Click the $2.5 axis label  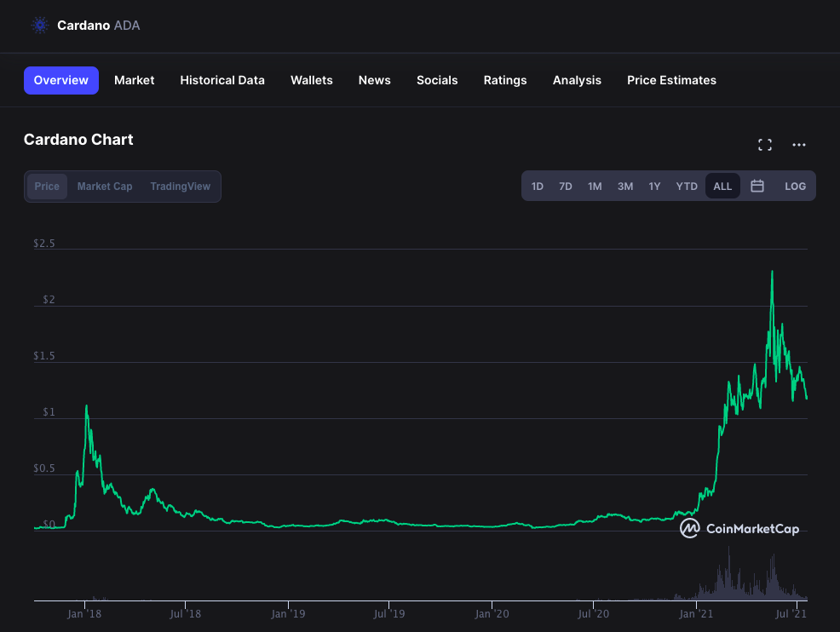(x=44, y=244)
